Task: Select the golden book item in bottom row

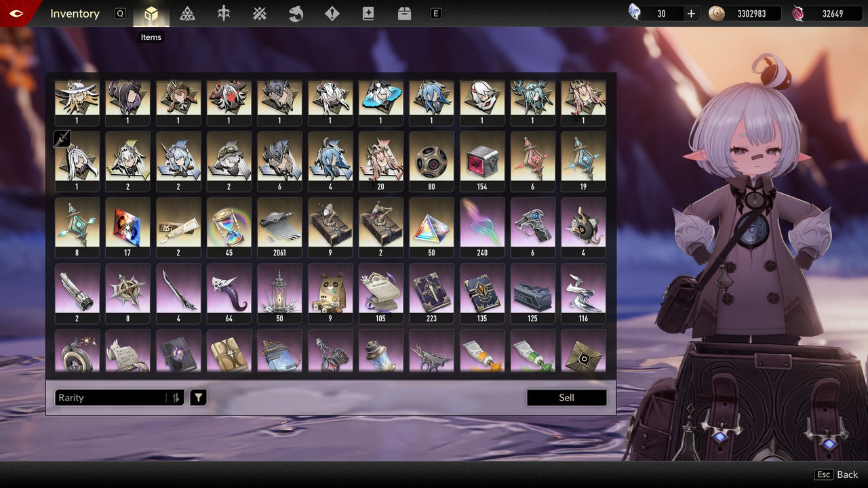Action: [x=229, y=351]
